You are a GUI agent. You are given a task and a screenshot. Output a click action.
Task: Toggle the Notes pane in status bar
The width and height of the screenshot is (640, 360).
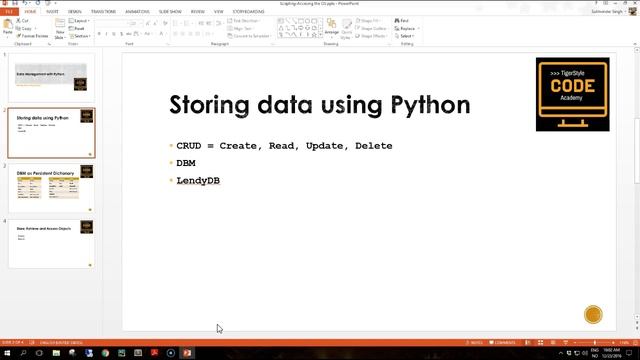pyautogui.click(x=475, y=342)
